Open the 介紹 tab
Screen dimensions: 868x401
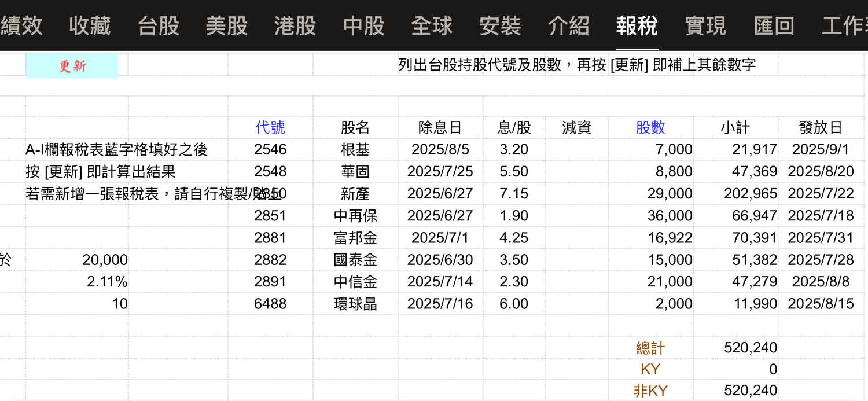(x=568, y=26)
